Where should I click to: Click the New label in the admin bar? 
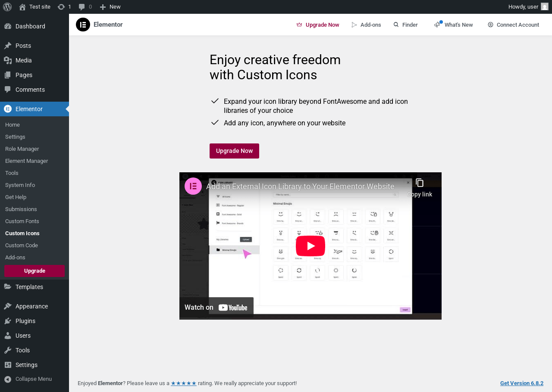(115, 7)
